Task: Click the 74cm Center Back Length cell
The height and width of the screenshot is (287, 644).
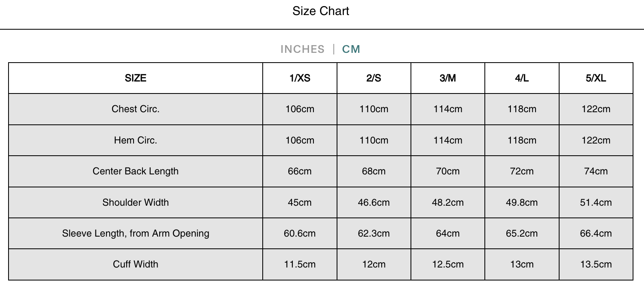Action: [x=596, y=171]
